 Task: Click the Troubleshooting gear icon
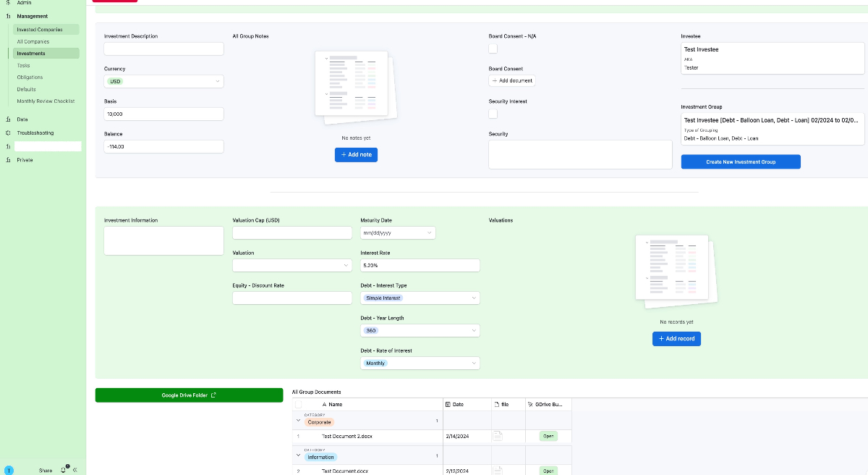[7, 133]
